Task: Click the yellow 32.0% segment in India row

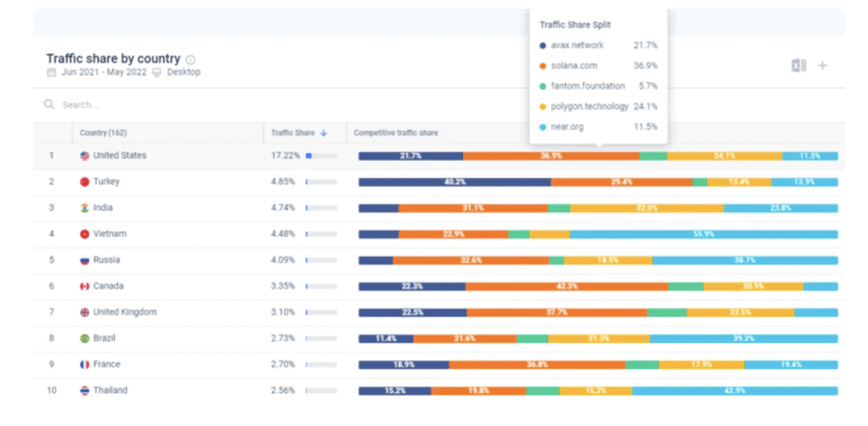Action: pos(647,208)
